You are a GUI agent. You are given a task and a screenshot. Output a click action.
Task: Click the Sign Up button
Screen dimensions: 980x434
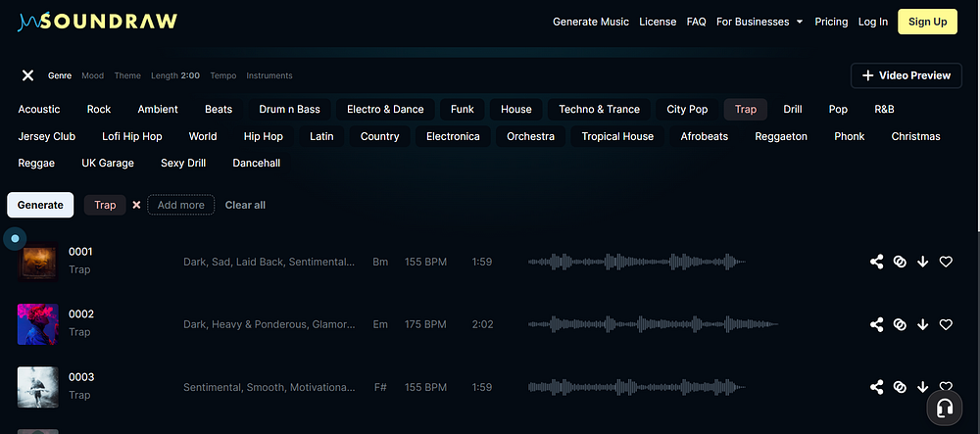pyautogui.click(x=927, y=22)
